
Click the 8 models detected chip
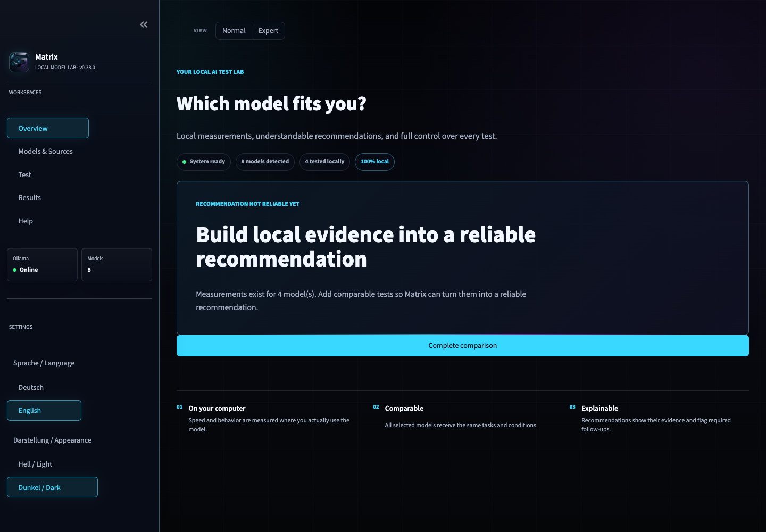tap(265, 162)
